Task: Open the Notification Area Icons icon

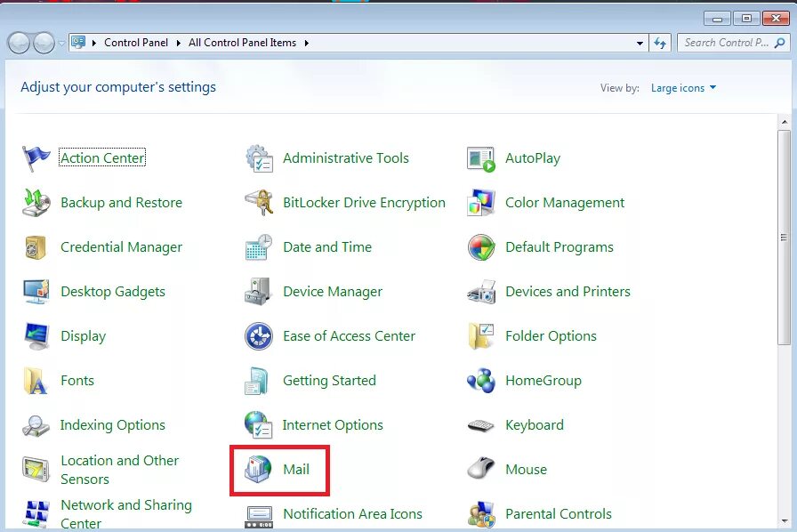Action: pyautogui.click(x=259, y=516)
